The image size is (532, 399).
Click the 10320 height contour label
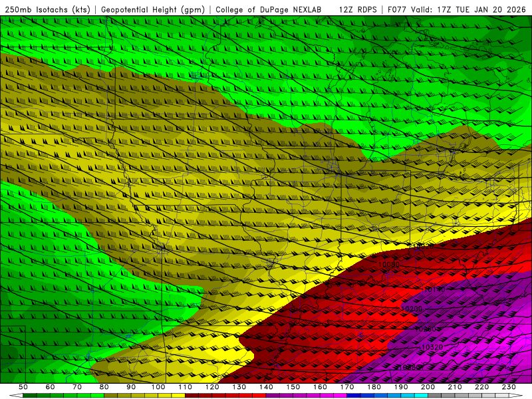click(432, 347)
